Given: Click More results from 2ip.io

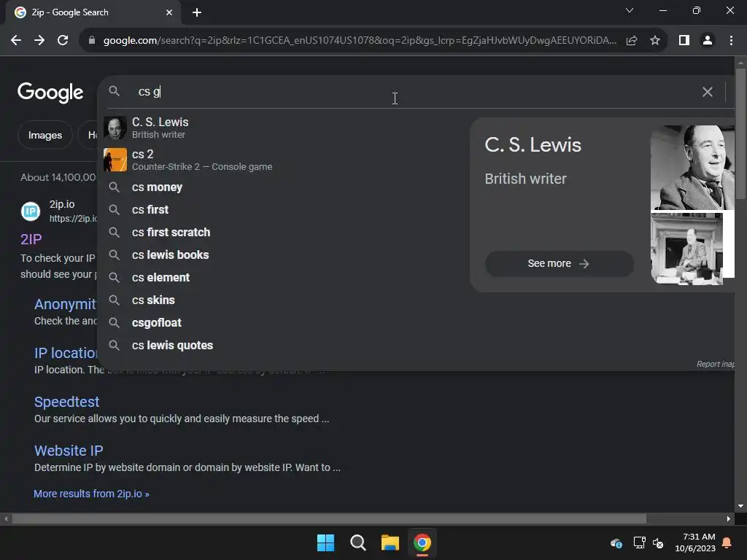Looking at the screenshot, I should [x=91, y=494].
